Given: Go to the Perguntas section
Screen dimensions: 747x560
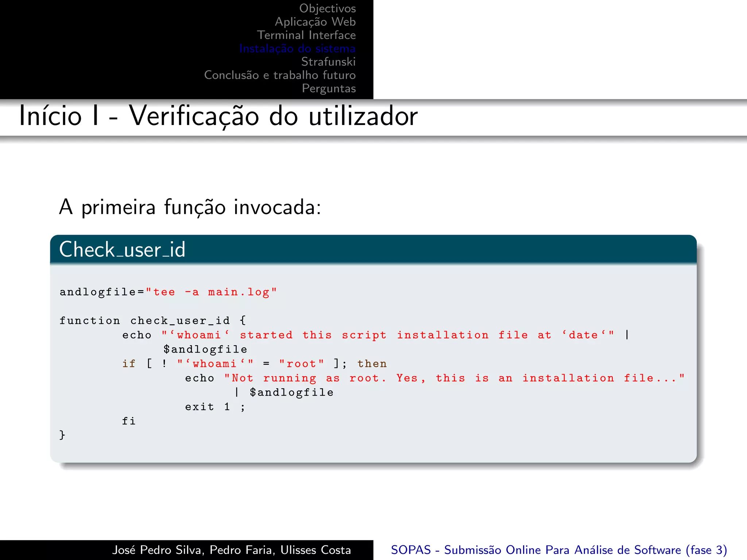Looking at the screenshot, I should click(329, 89).
